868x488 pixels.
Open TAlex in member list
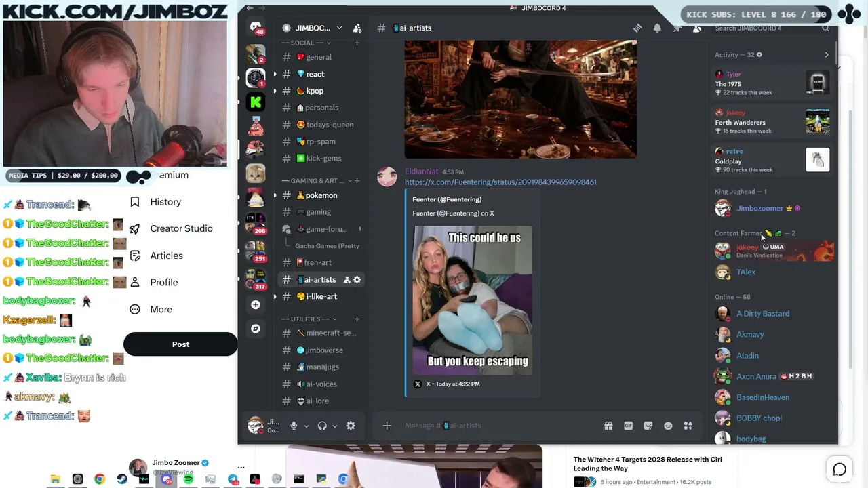(746, 272)
